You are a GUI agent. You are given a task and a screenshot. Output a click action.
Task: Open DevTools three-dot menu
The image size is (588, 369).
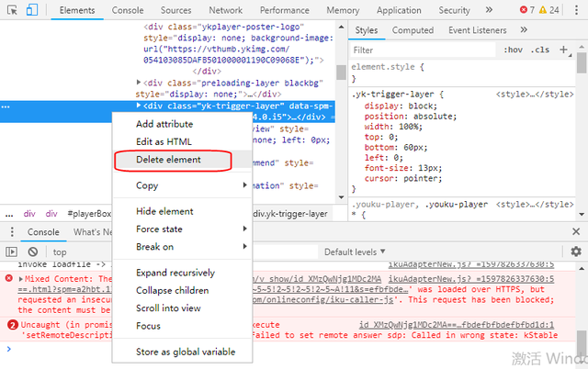point(576,10)
